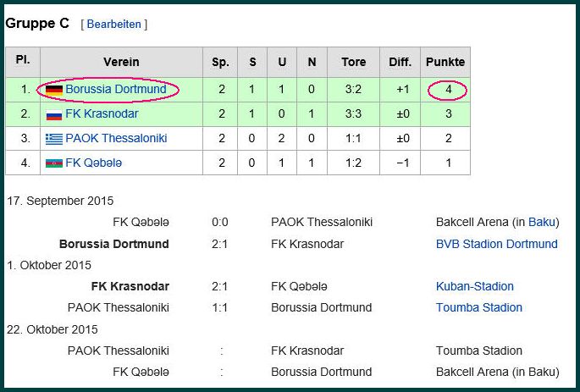Click the Greek flag next to PAOK

(x=54, y=139)
